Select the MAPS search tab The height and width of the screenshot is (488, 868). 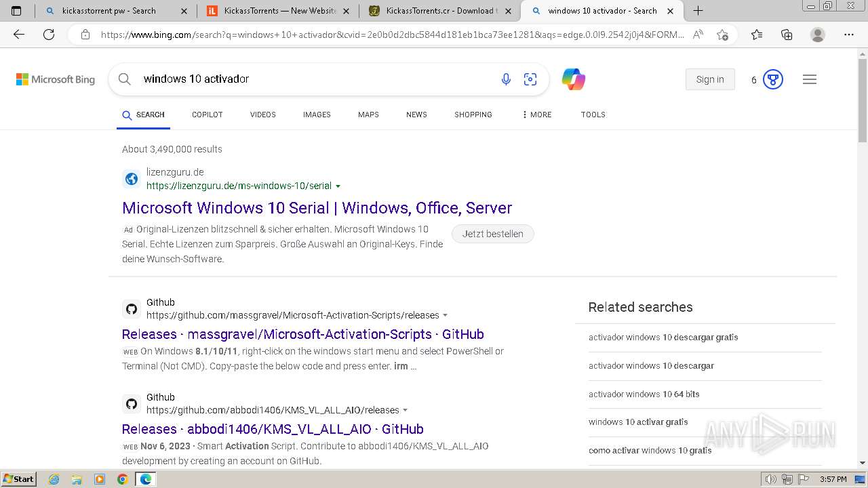(x=368, y=115)
